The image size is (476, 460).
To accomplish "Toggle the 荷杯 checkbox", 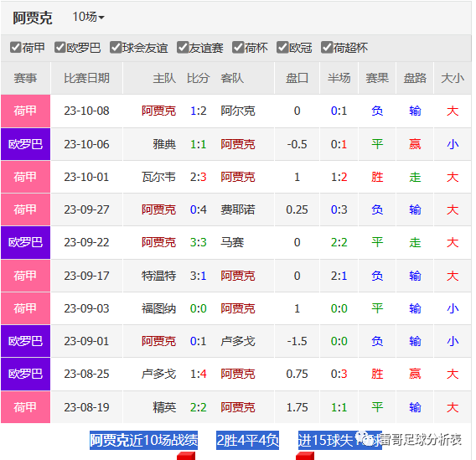I will point(238,47).
